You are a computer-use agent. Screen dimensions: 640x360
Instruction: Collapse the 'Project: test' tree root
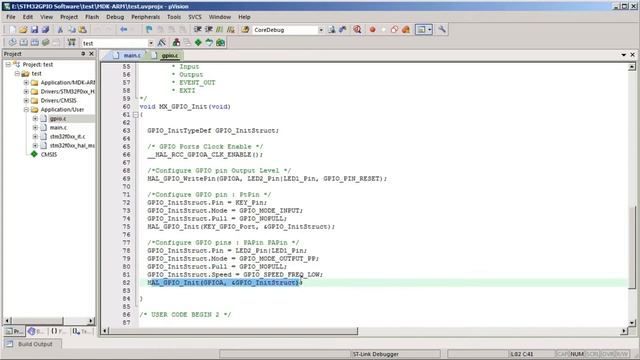point(8,64)
